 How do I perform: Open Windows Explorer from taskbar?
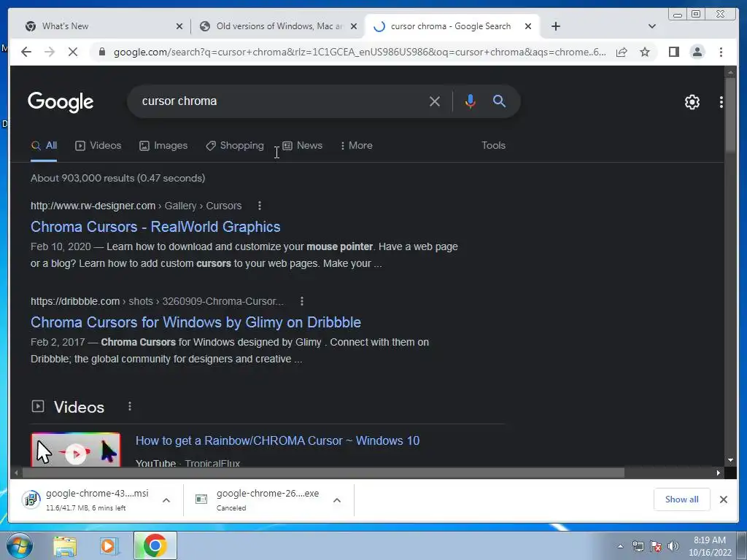pos(65,546)
